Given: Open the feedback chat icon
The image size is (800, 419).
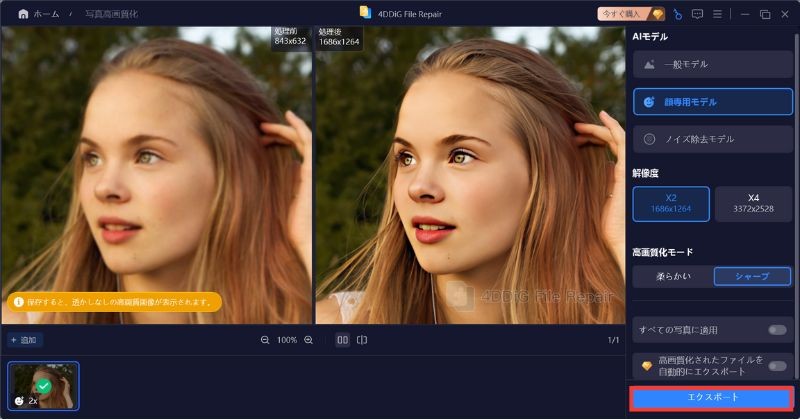Looking at the screenshot, I should pos(697,14).
